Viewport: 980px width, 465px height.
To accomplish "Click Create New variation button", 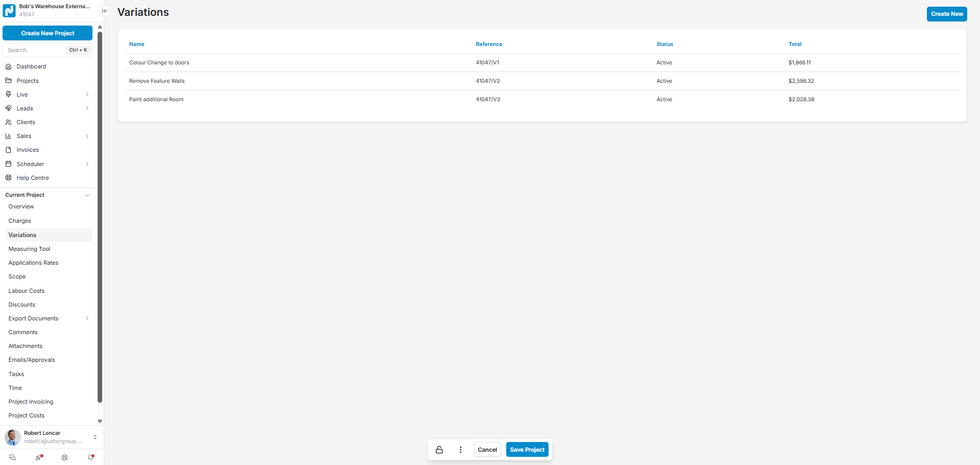I will pos(946,14).
